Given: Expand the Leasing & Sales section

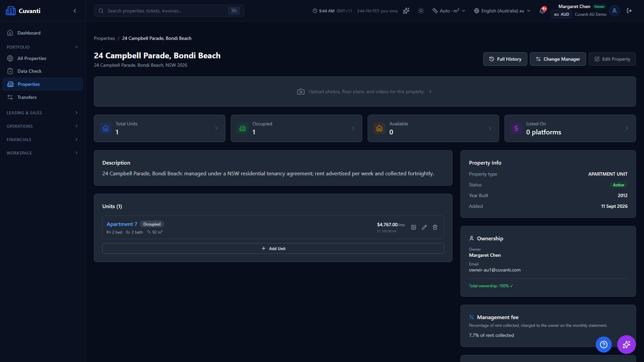Looking at the screenshot, I should 43,113.
